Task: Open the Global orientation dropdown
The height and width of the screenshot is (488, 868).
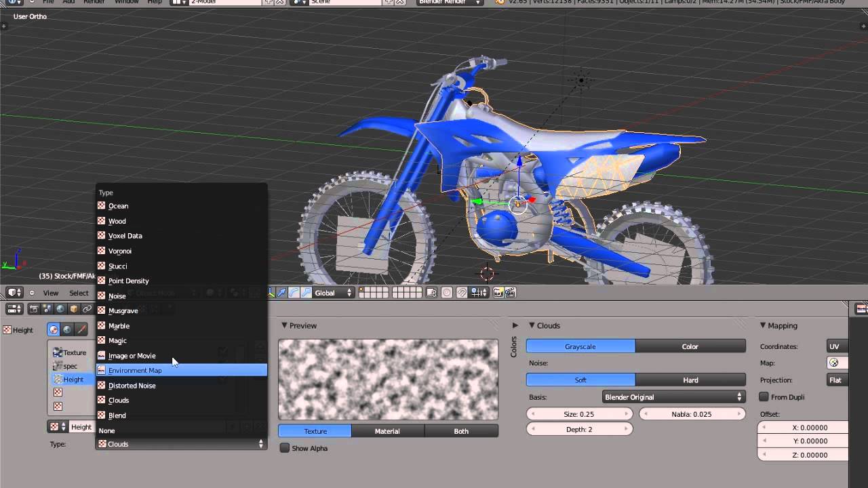Action: pos(334,293)
